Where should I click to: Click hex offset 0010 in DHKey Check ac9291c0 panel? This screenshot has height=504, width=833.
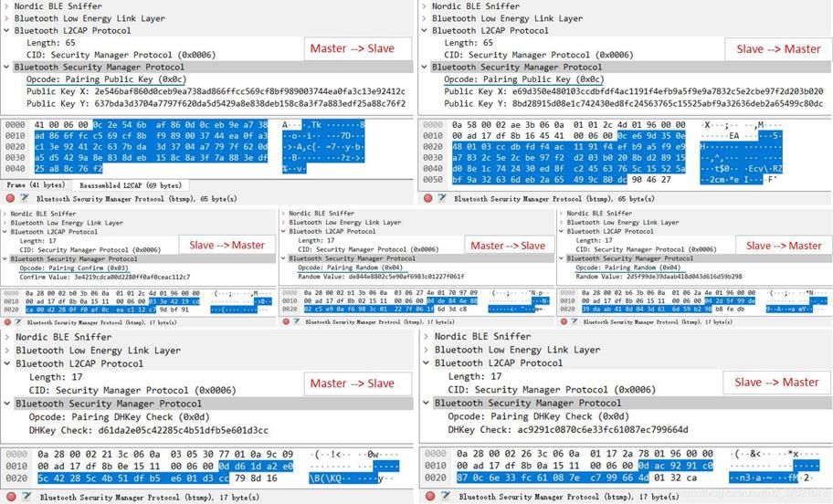coord(435,466)
